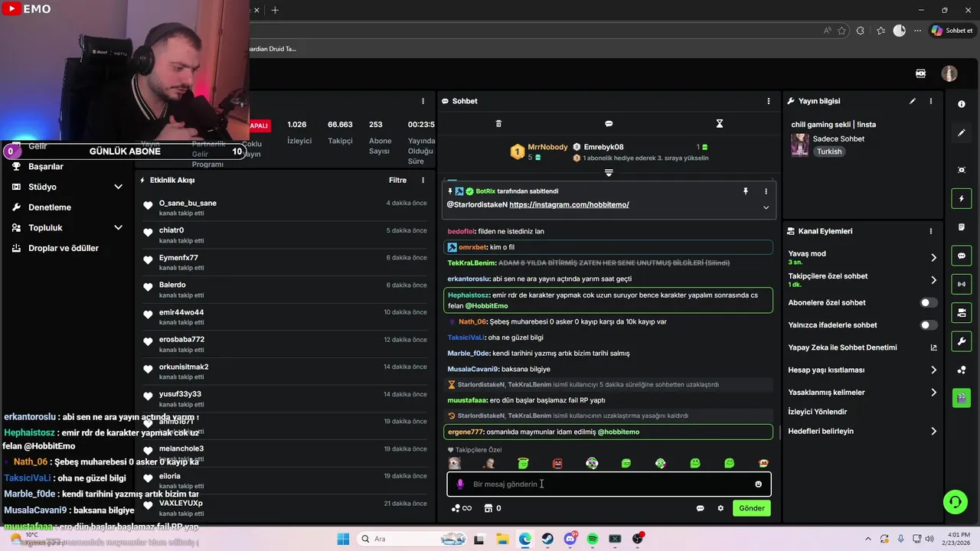The width and height of the screenshot is (980, 551).
Task: Click the purple microphone icon in chat input
Action: pyautogui.click(x=460, y=484)
